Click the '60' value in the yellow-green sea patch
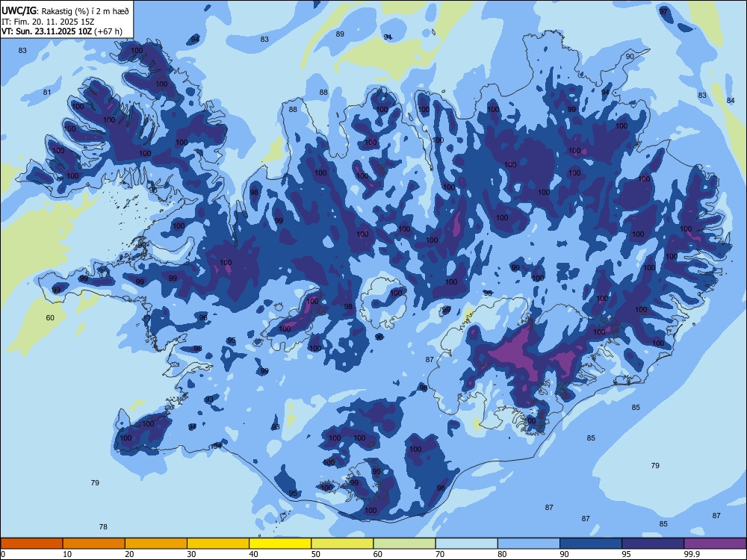747x560 pixels. (50, 317)
